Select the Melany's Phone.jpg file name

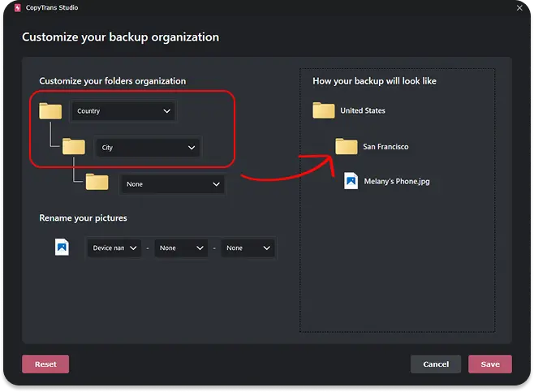pyautogui.click(x=397, y=181)
